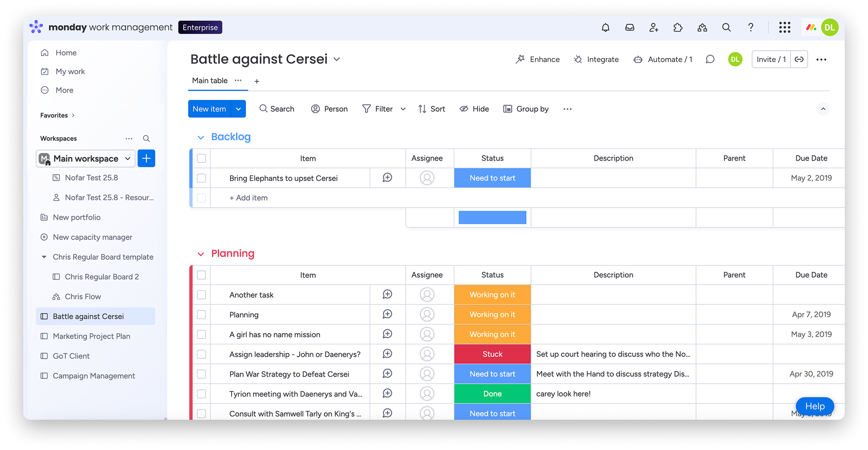Open the notifications bell
This screenshot has height=450, width=868.
tap(605, 27)
